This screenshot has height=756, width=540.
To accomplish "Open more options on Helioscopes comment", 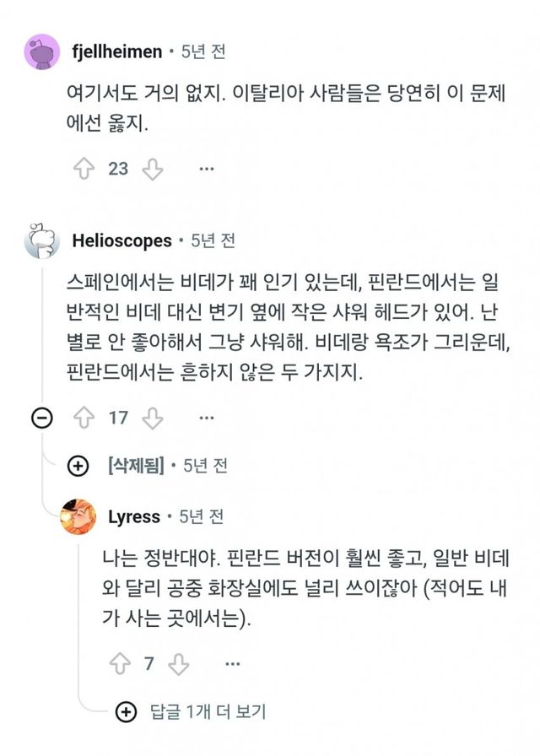I will pyautogui.click(x=206, y=417).
